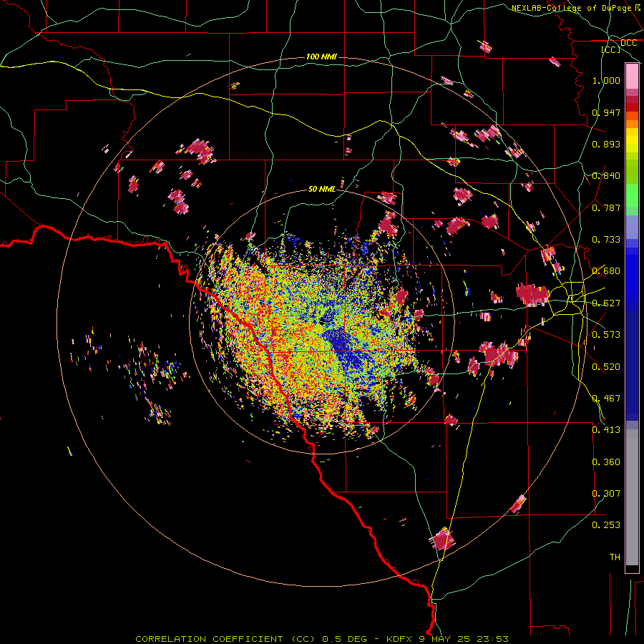Image resolution: width=644 pixels, height=644 pixels.
Task: Click the 0.840 value on the color scale
Action: (606, 176)
